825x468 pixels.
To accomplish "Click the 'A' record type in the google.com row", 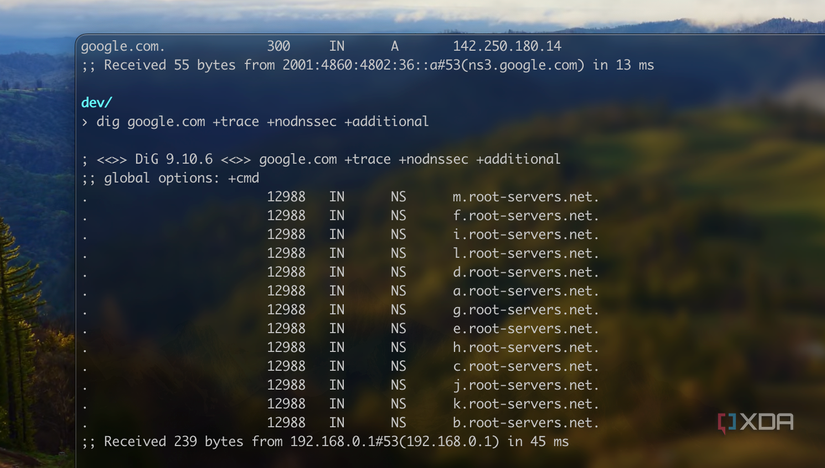I will click(395, 46).
